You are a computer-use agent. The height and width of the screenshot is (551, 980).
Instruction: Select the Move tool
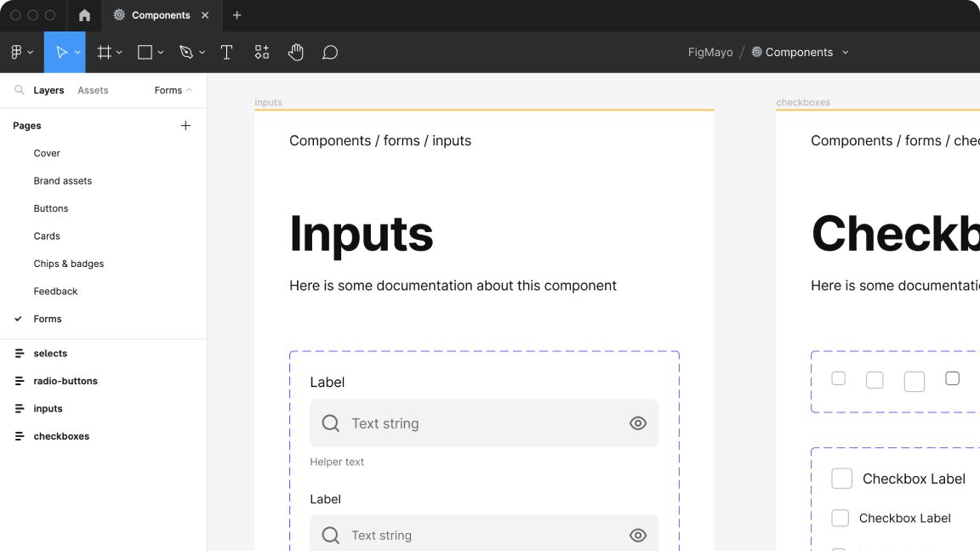(60, 52)
